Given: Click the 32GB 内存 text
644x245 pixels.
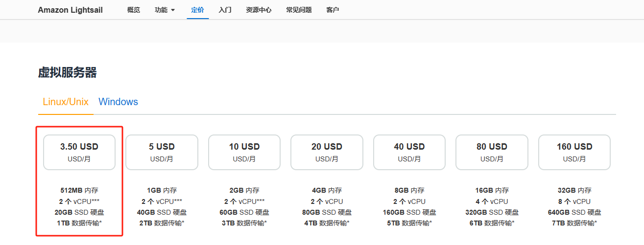Looking at the screenshot, I should point(574,190).
